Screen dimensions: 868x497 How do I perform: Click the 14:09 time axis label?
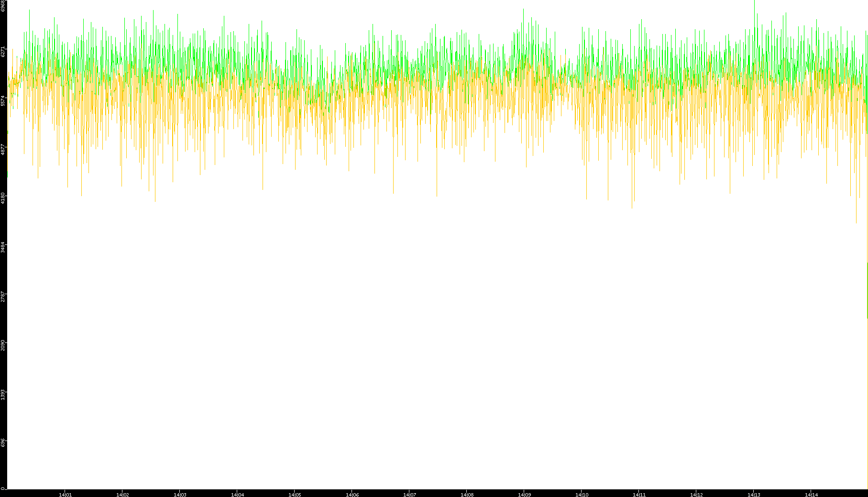tap(524, 495)
